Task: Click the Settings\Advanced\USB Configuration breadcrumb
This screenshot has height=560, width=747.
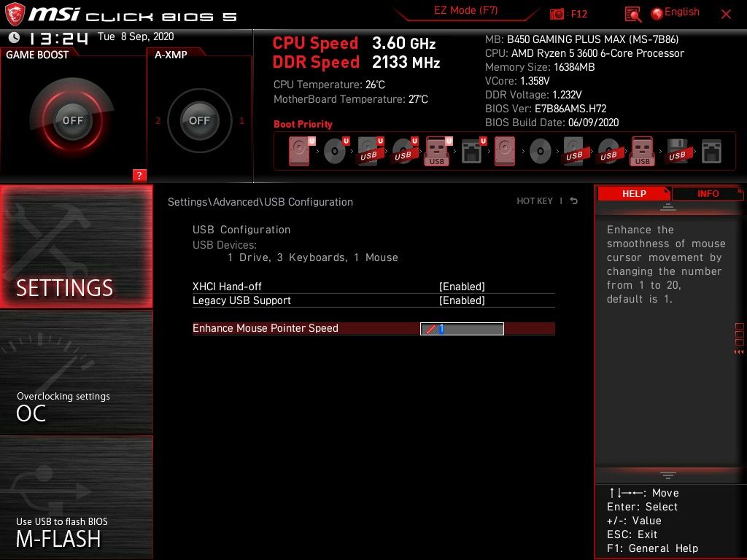Action: (260, 202)
